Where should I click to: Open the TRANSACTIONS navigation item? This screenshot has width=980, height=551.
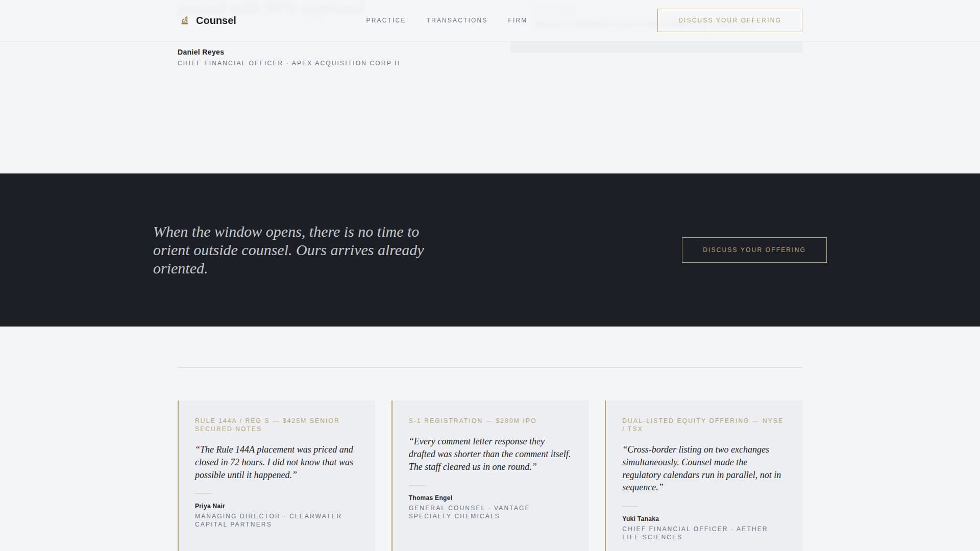point(457,20)
